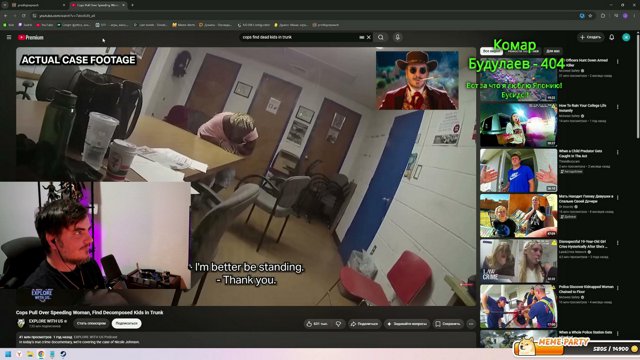Open the on-screen keyboard icon in search box
This screenshot has width=640, height=360.
tap(362, 37)
